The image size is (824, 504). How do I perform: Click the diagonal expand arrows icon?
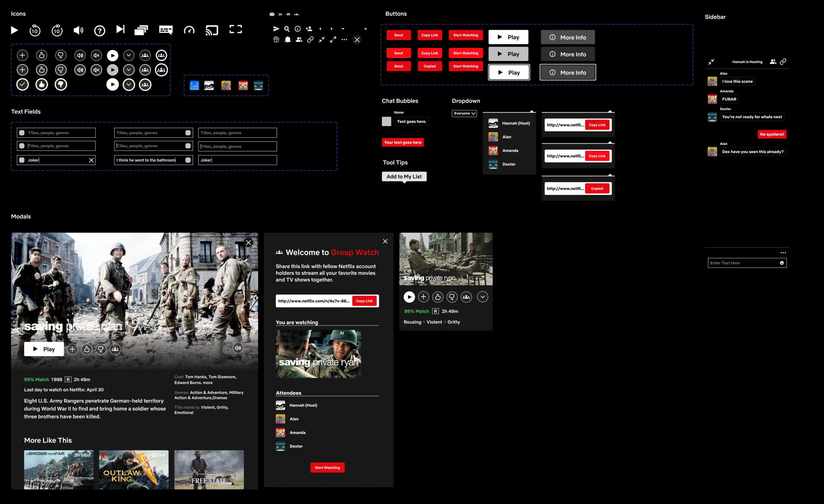click(x=333, y=40)
